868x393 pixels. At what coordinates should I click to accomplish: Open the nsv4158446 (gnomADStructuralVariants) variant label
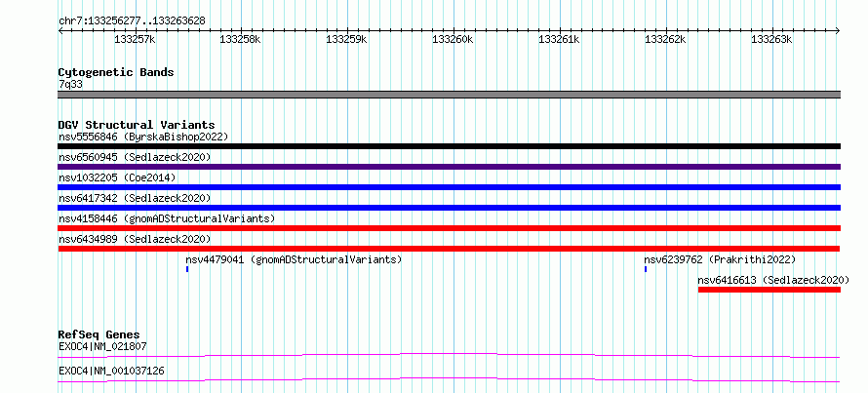[167, 218]
